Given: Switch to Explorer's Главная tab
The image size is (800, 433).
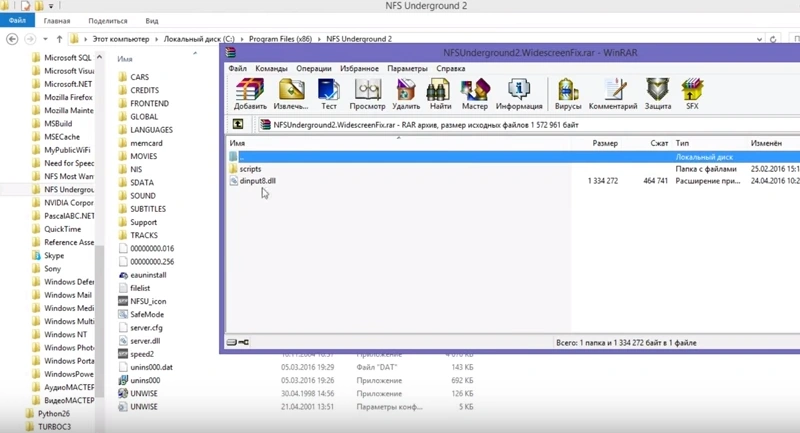Looking at the screenshot, I should [x=57, y=21].
